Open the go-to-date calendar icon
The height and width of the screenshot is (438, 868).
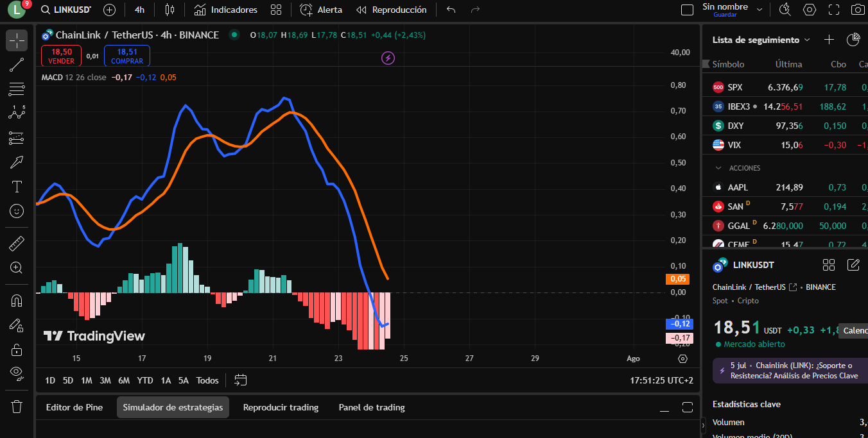coord(241,380)
